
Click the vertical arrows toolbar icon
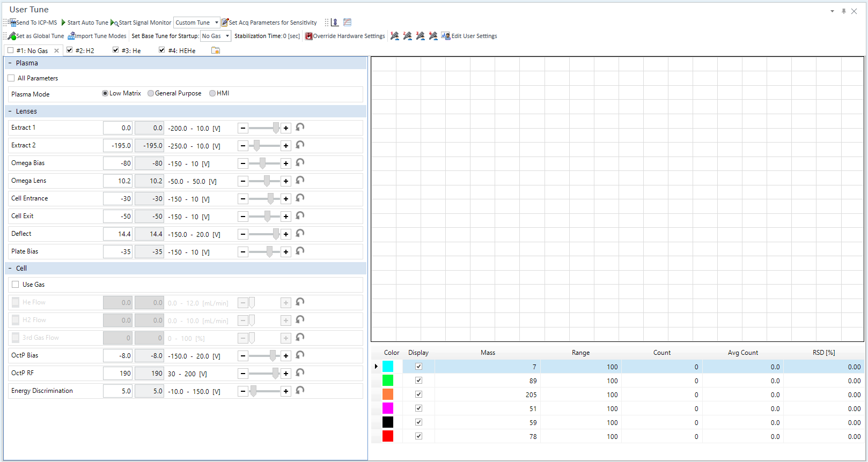tap(335, 23)
